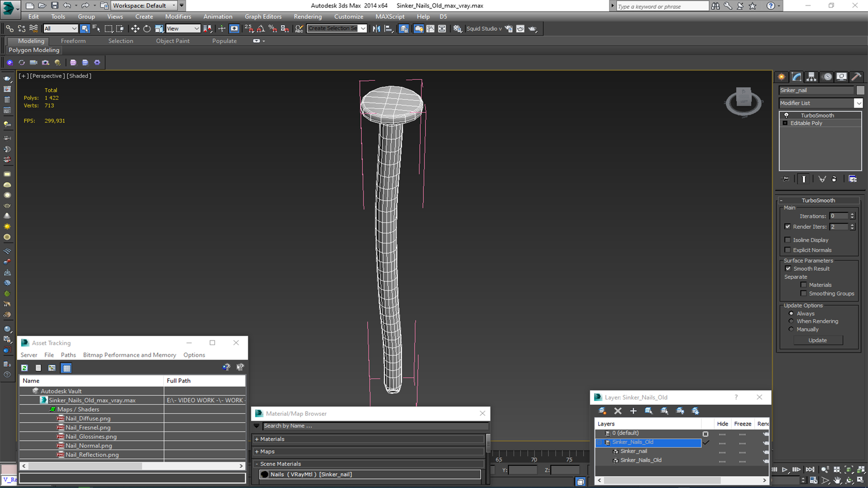Select Always radio button

pos(791,313)
